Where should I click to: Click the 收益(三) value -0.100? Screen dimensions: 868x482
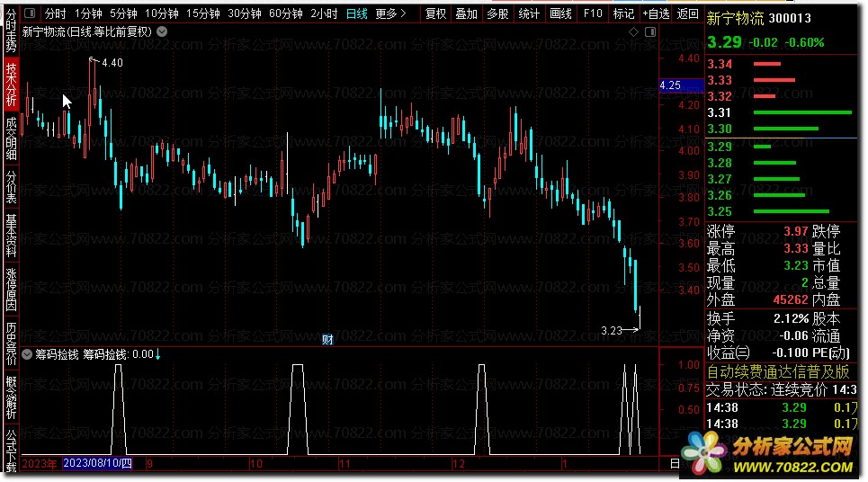tap(790, 353)
